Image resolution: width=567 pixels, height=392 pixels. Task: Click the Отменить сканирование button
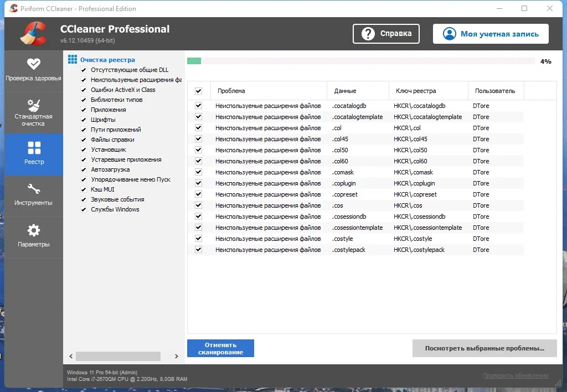coord(220,348)
